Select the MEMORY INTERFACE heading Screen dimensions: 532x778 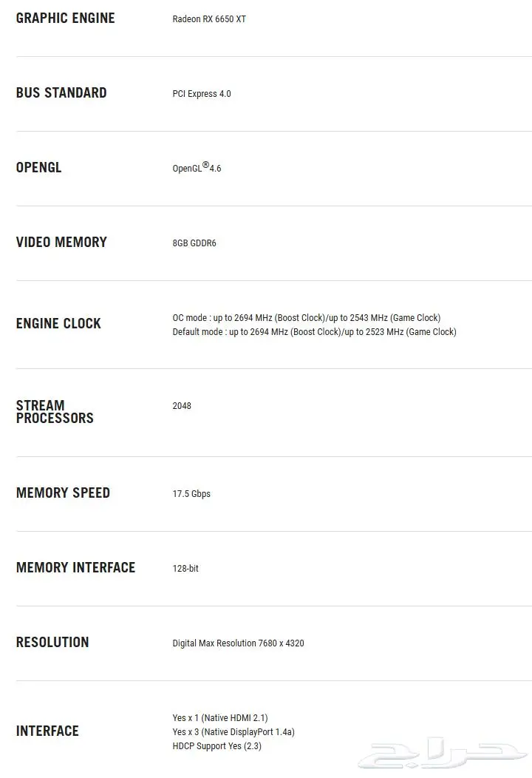click(76, 568)
